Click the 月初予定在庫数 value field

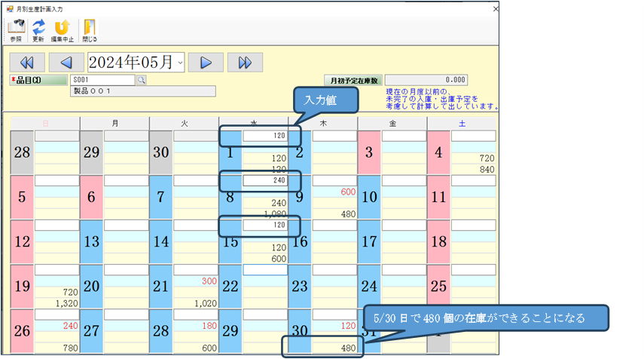coord(427,79)
